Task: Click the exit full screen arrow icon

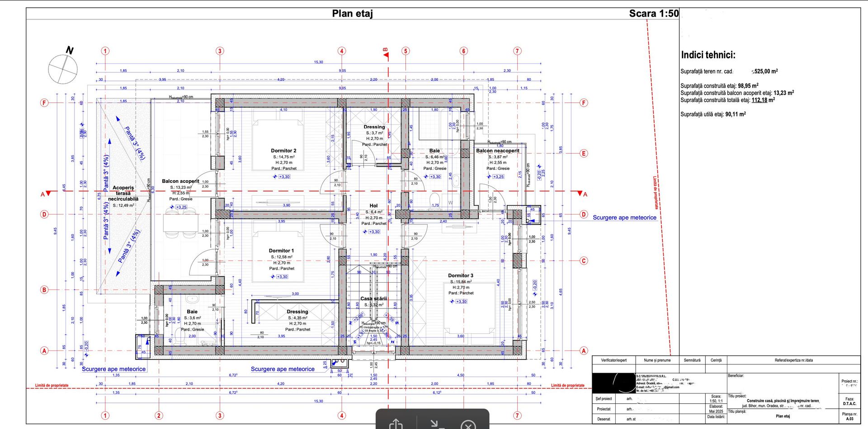Action: (435, 424)
